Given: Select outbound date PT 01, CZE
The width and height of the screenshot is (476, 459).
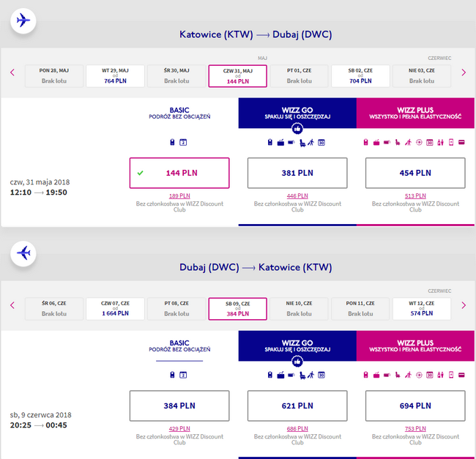Looking at the screenshot, I should point(299,76).
